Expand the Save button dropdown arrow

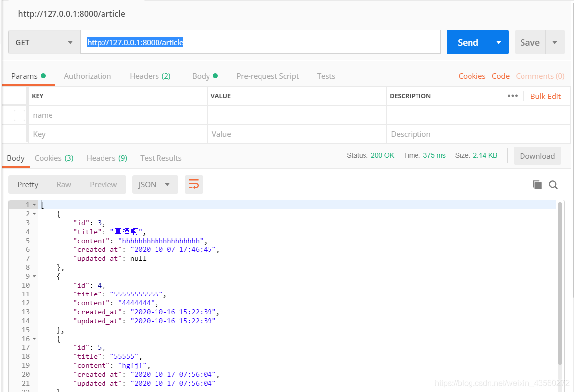click(555, 42)
